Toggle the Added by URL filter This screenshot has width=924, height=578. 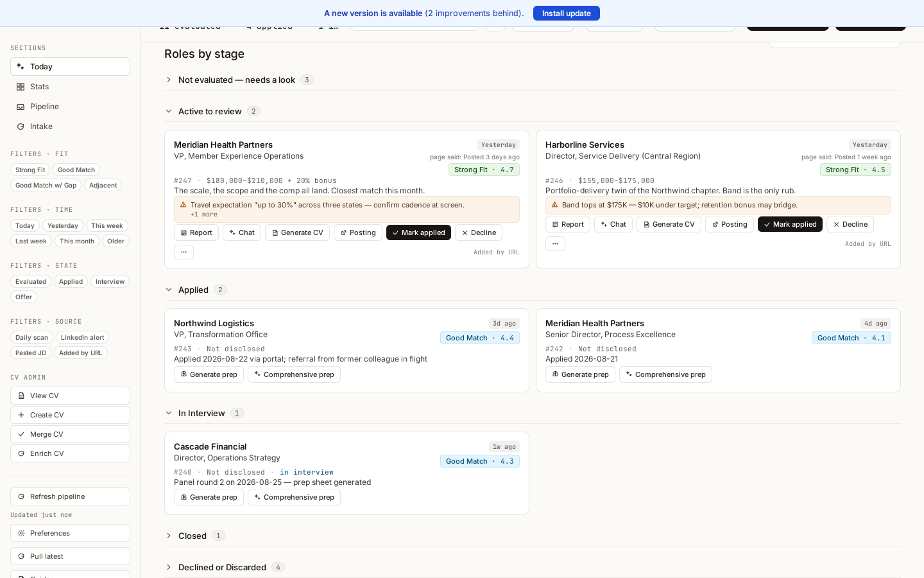[80, 353]
